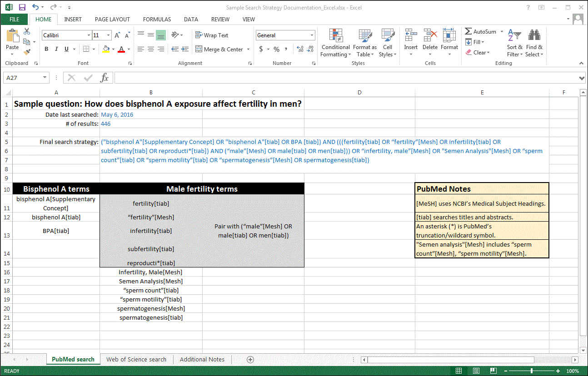Switch to the FORMULAS ribbon tab
This screenshot has width=588, height=376.
(157, 19)
